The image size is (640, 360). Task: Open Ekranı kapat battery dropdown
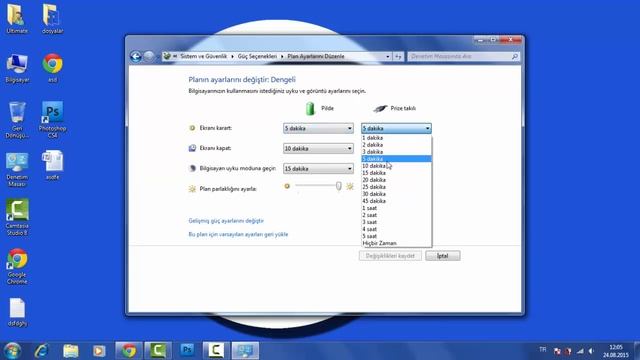[318, 149]
